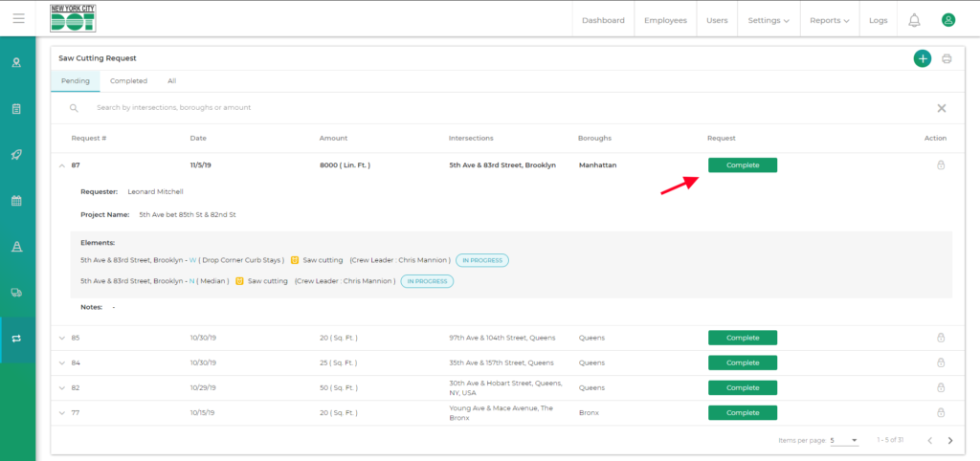Select the truck icon in sidebar
The width and height of the screenshot is (980, 461).
pyautogui.click(x=16, y=293)
